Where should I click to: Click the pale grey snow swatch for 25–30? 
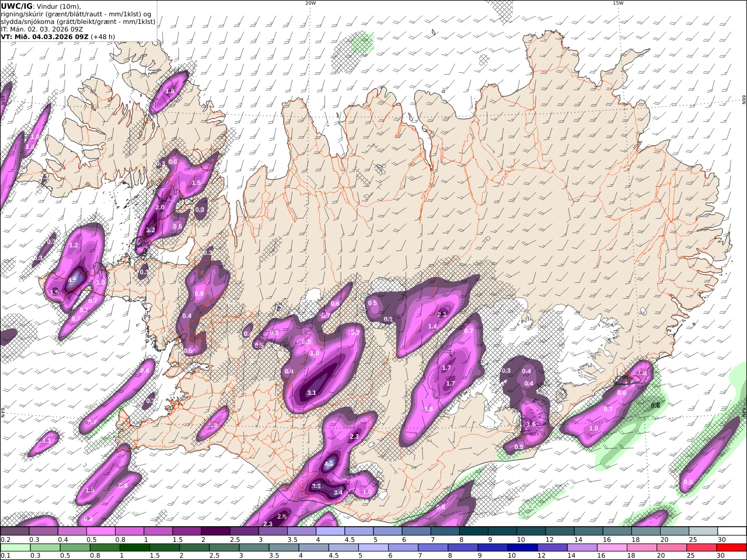click(x=703, y=531)
